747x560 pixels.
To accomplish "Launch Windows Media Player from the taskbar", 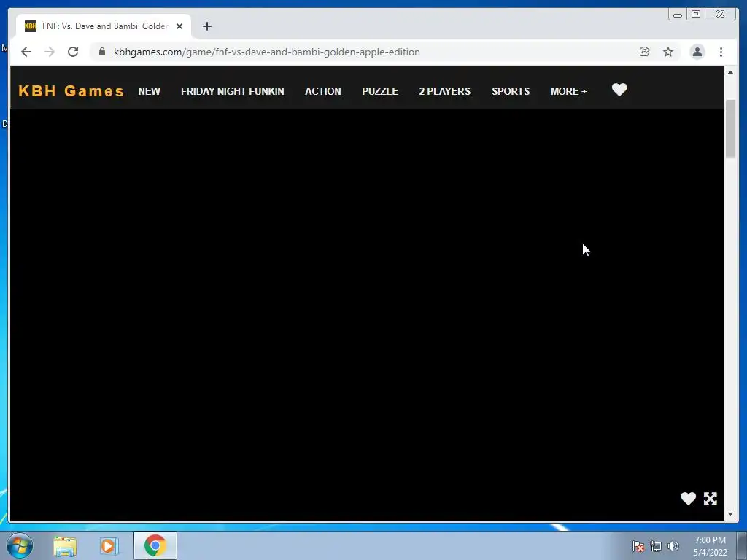I will coord(109,545).
